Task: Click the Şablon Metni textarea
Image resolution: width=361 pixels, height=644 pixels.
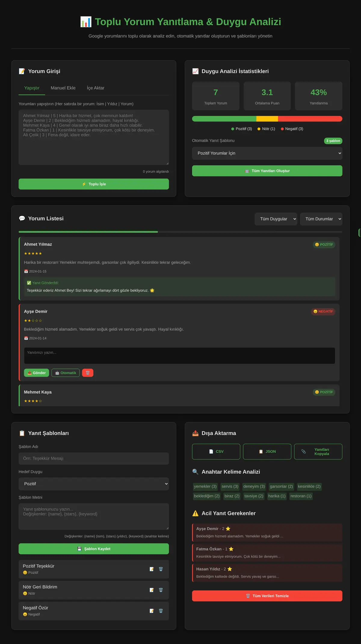Action: point(94,516)
